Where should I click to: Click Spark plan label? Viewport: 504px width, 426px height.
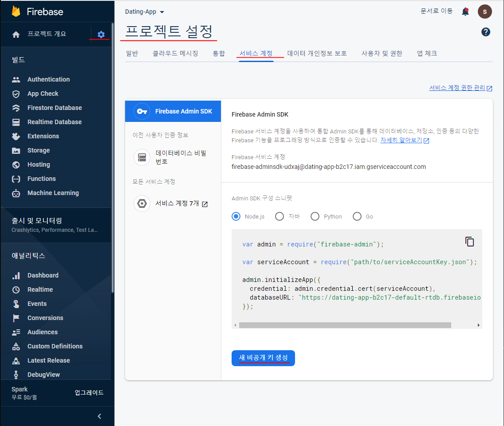[20, 389]
